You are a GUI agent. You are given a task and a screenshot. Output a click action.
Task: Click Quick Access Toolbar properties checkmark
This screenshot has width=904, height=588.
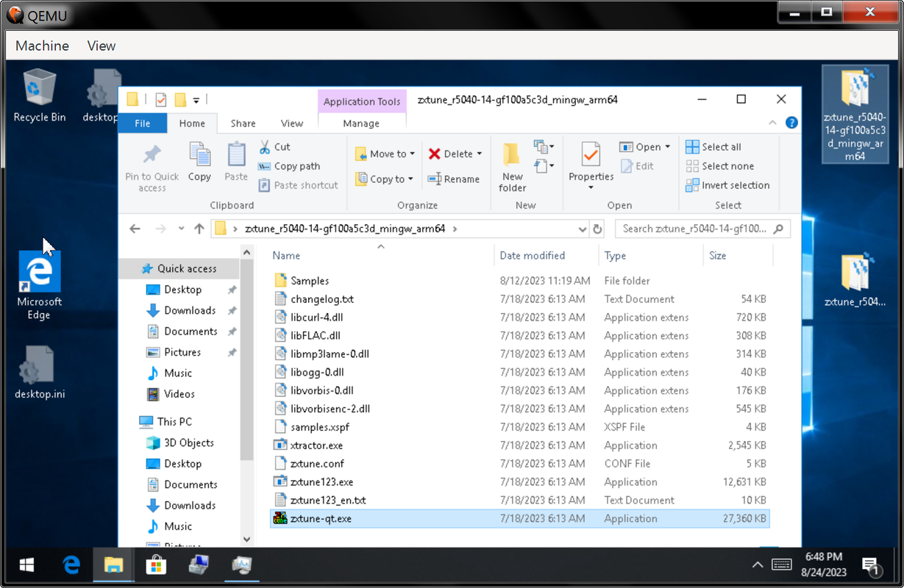click(x=161, y=100)
